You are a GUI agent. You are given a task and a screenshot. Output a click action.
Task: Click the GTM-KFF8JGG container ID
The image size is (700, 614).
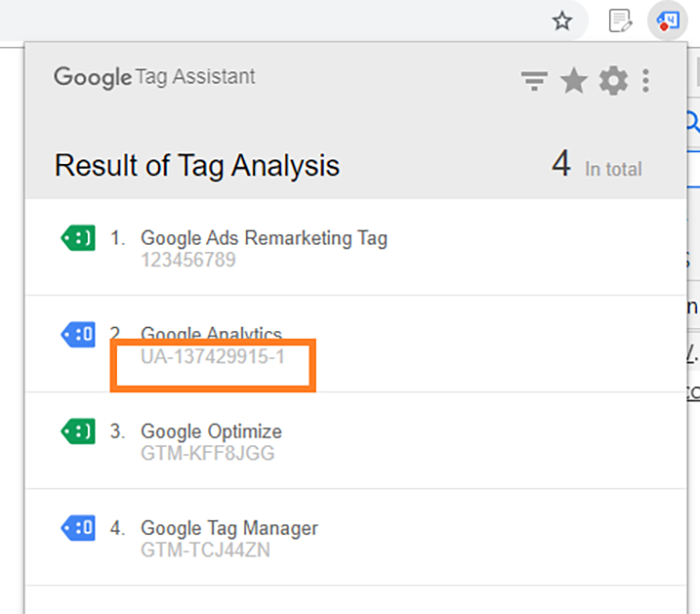tap(207, 453)
